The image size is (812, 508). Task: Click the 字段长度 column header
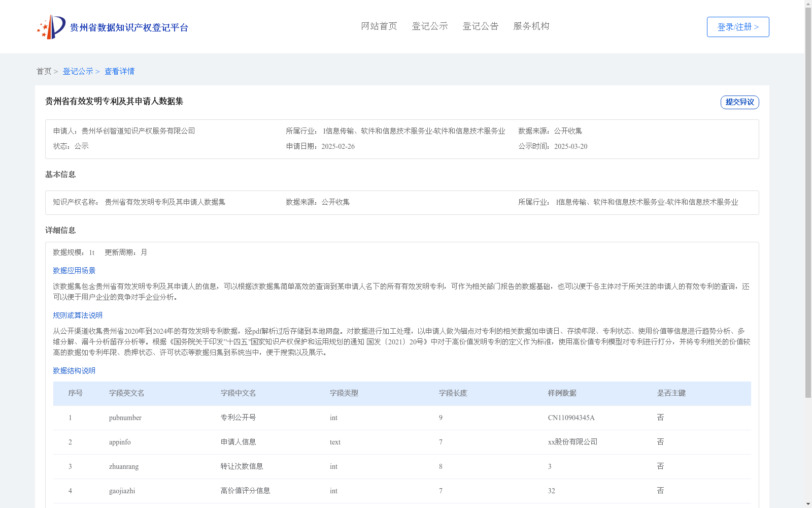click(x=453, y=393)
